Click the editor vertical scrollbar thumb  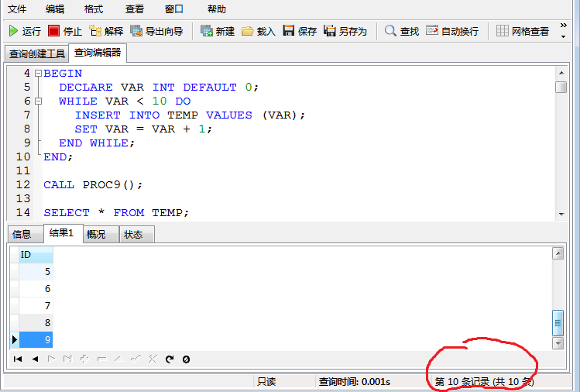click(x=561, y=88)
